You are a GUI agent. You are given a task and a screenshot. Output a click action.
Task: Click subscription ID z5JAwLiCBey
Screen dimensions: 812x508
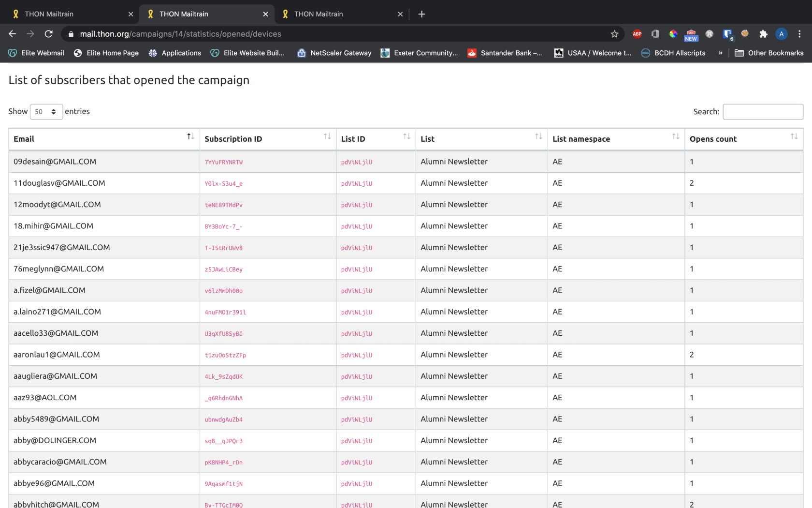[x=223, y=269]
